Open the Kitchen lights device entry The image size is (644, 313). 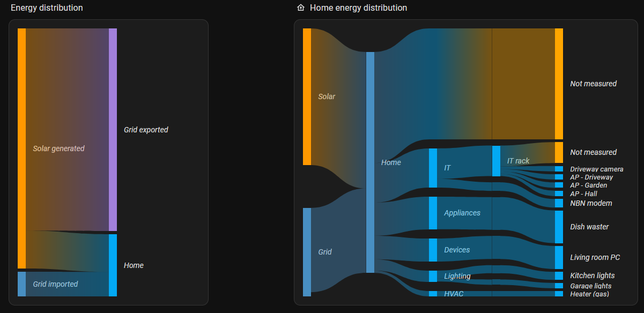point(592,275)
